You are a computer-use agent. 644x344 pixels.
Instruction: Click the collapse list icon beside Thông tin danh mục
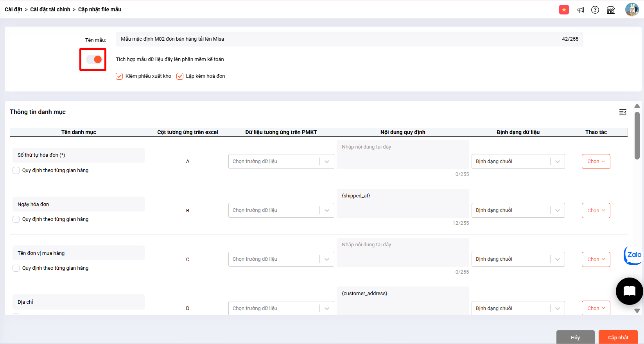coord(623,112)
